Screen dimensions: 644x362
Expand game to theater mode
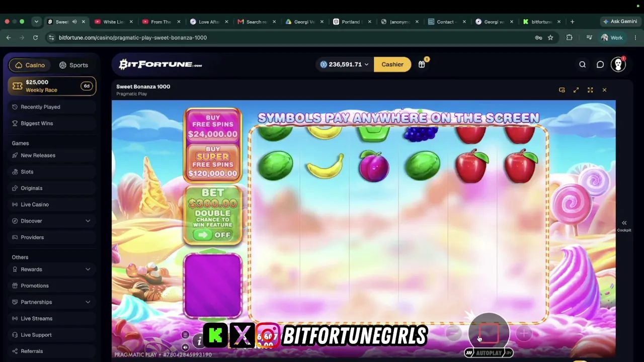[576, 90]
